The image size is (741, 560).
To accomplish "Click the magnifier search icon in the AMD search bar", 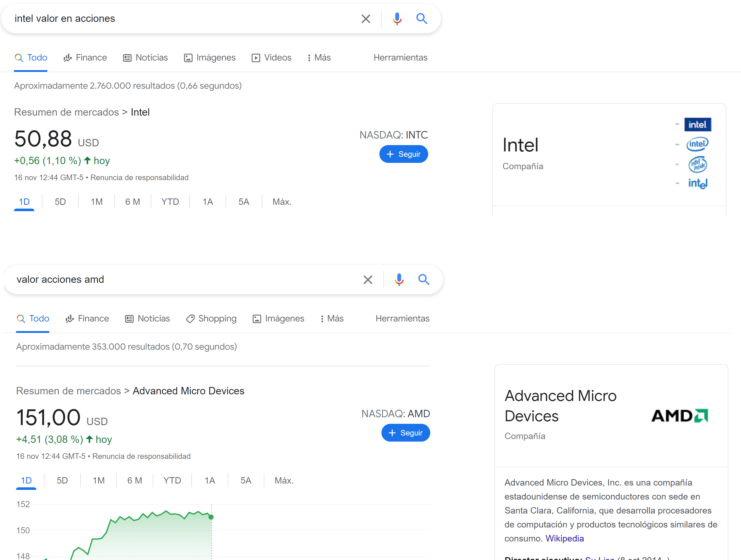I will [423, 280].
